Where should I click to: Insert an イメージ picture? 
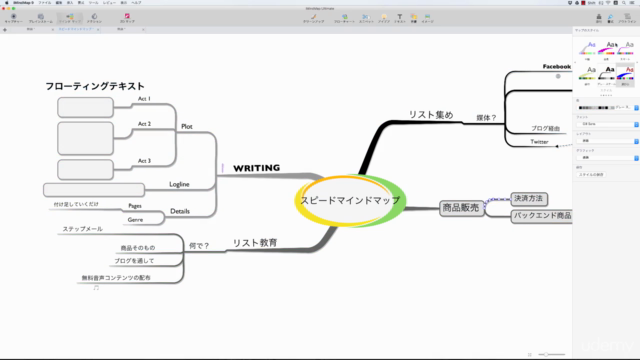coord(427,18)
